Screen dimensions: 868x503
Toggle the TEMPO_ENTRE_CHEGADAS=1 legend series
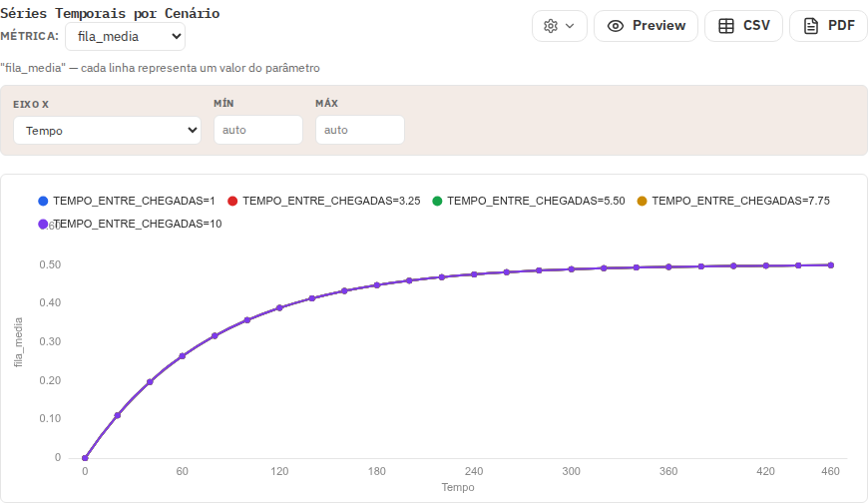click(127, 201)
